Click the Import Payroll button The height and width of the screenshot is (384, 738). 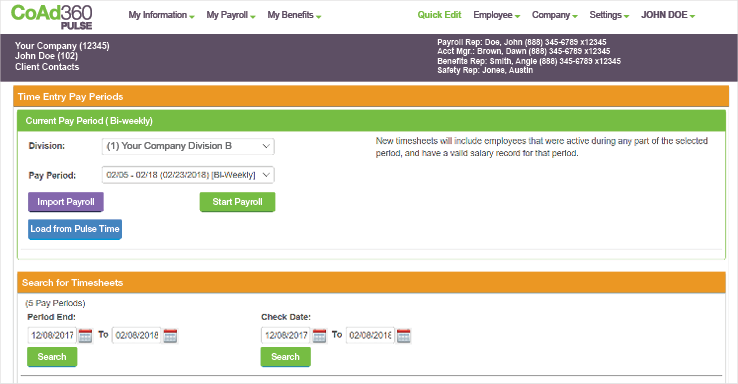click(x=66, y=202)
